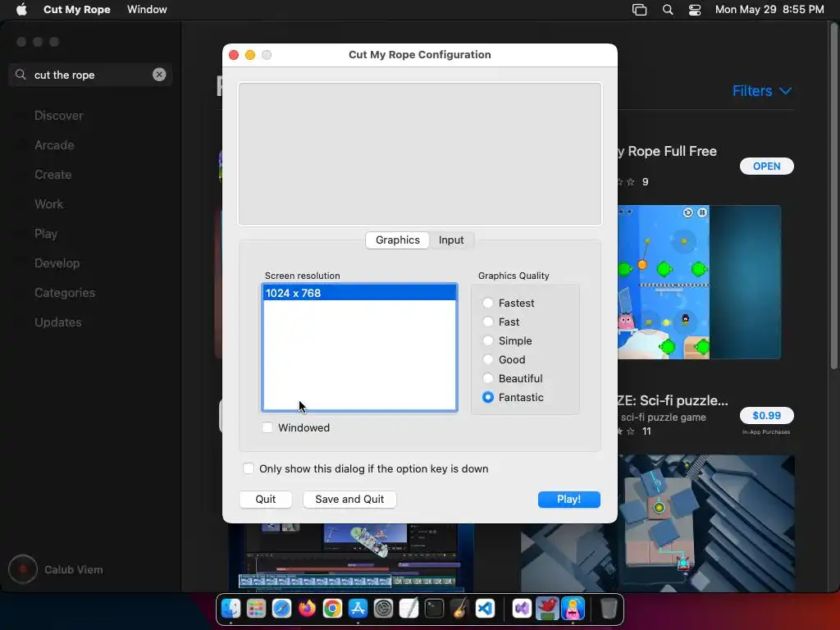This screenshot has height=630, width=840.
Task: Click the App Store vertical scrollbar
Action: pyautogui.click(x=834, y=196)
